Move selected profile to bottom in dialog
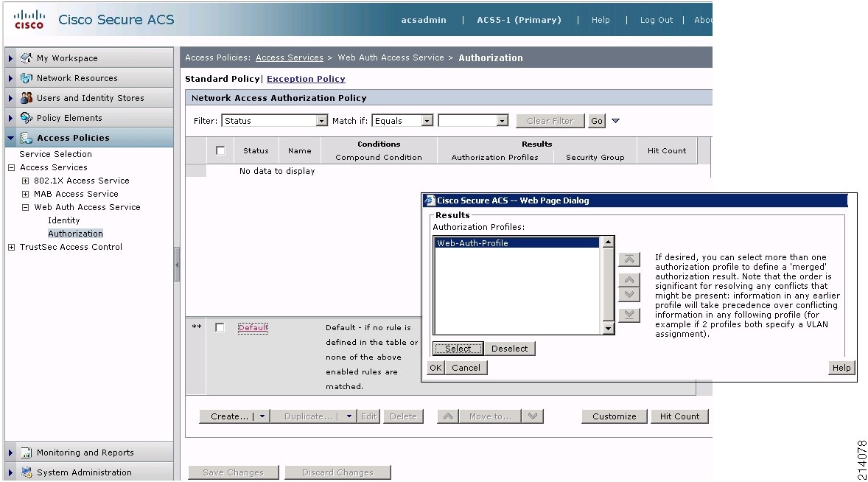Viewport: 868px width, 482px height. 629,314
